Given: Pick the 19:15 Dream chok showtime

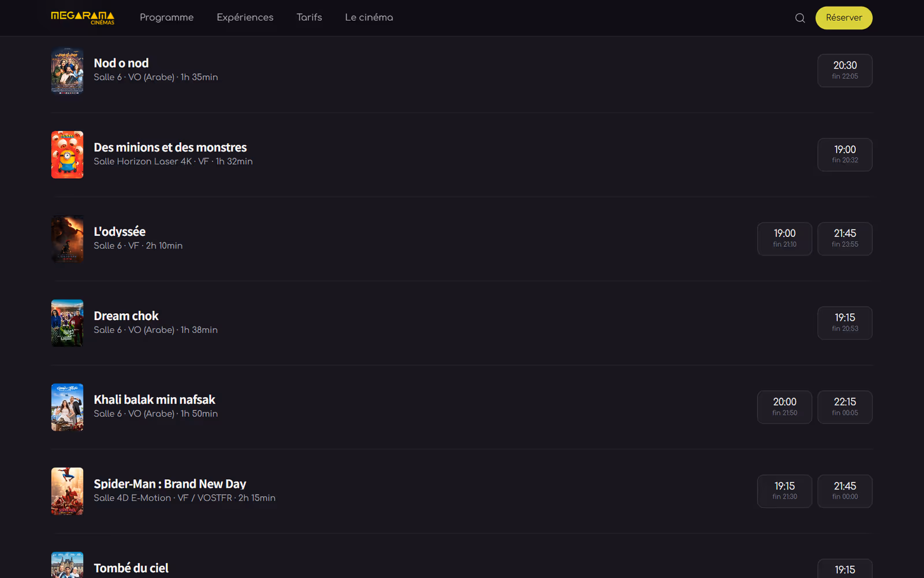Looking at the screenshot, I should click(x=845, y=323).
